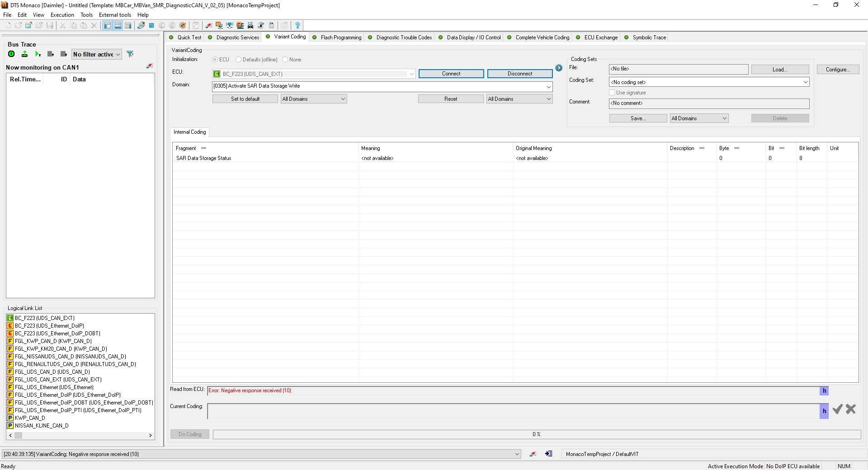
Task: Choose the None initialization option
Action: (x=285, y=59)
